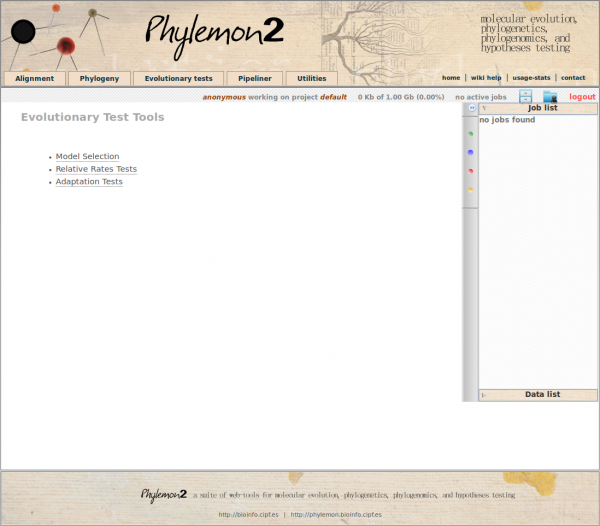Screen dimensions: 600x526
Task: Click the Phylemon2 header logo
Action: point(215,36)
